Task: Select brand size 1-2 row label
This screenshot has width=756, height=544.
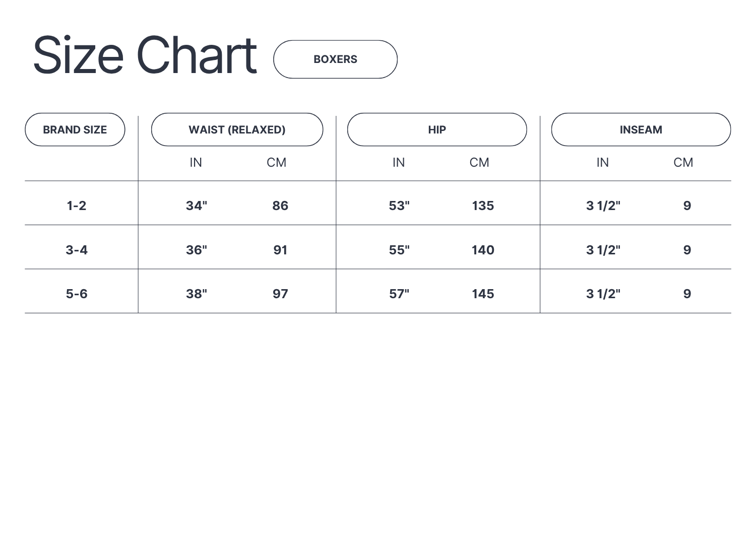Action: point(77,206)
